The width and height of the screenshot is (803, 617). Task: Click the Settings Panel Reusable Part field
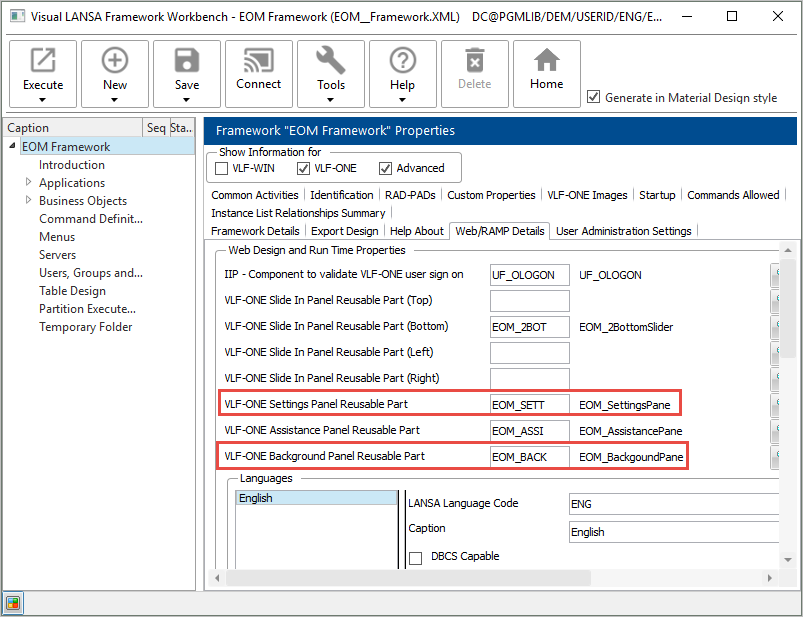[529, 404]
